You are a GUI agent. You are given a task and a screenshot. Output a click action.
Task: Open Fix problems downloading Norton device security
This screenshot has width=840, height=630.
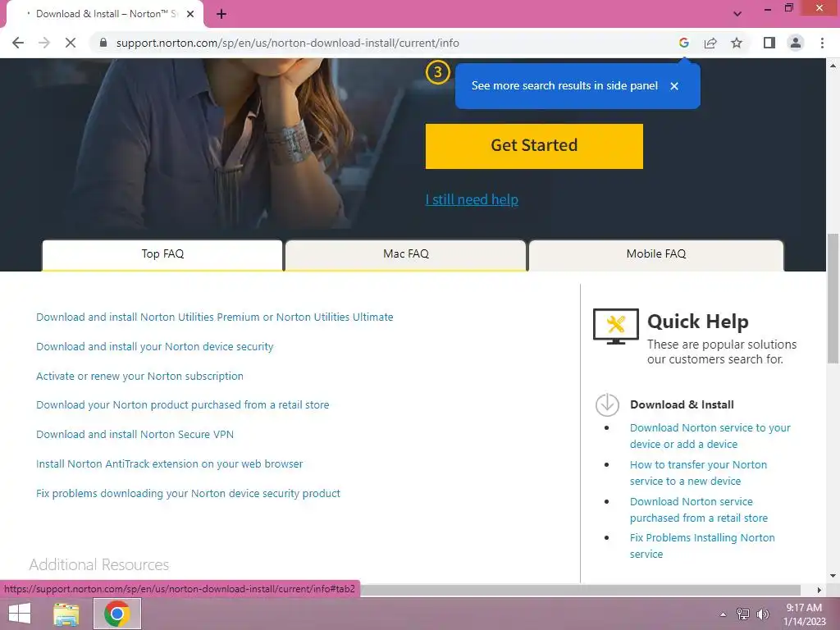click(188, 493)
